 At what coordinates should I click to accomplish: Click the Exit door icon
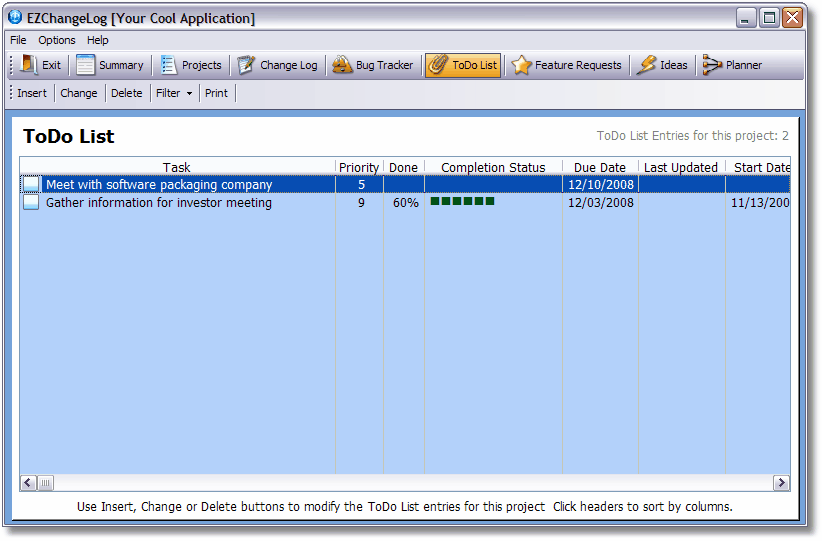29,65
